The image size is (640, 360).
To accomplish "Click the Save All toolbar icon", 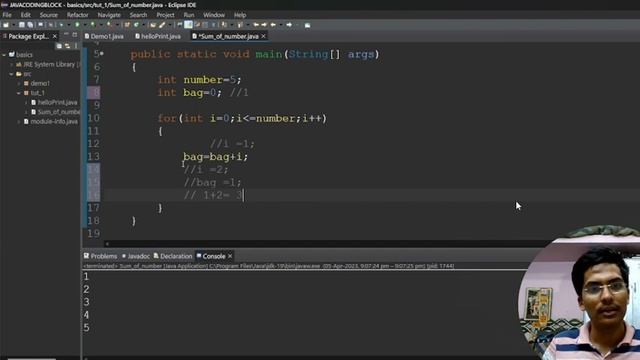I will click(x=30, y=25).
